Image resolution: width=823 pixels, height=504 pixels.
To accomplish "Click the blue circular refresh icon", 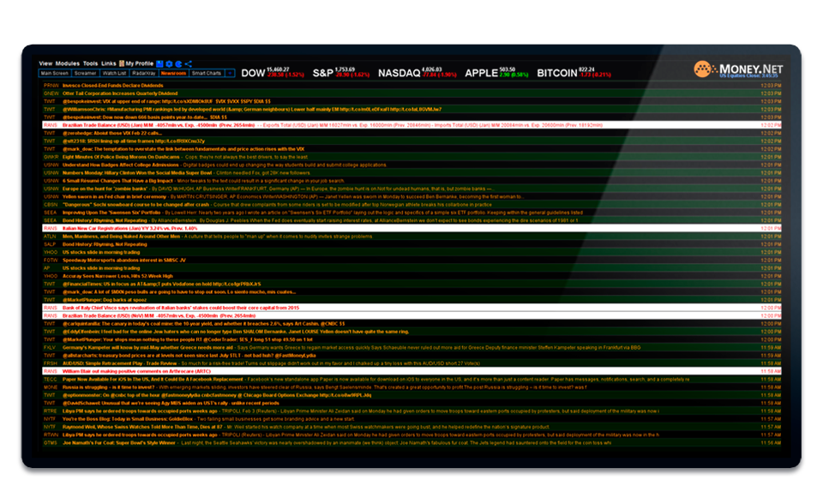I will click(178, 63).
